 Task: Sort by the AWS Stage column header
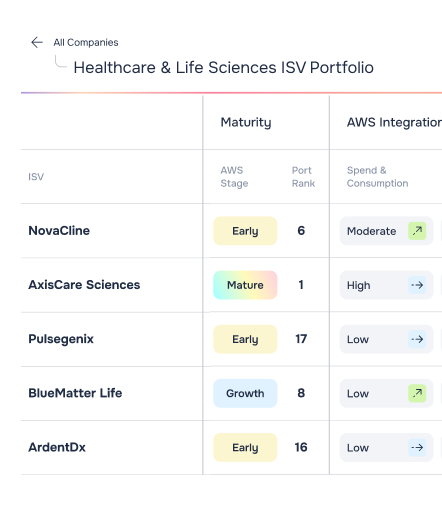pos(234,177)
